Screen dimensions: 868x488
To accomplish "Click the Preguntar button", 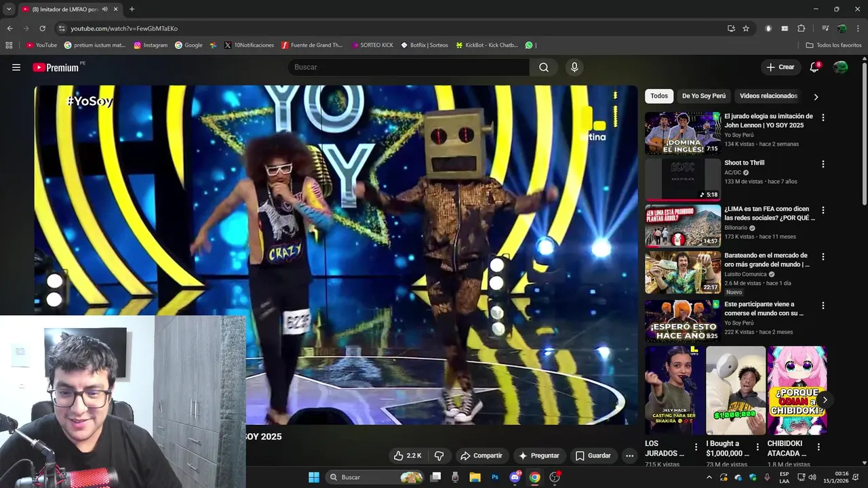I will pyautogui.click(x=539, y=455).
